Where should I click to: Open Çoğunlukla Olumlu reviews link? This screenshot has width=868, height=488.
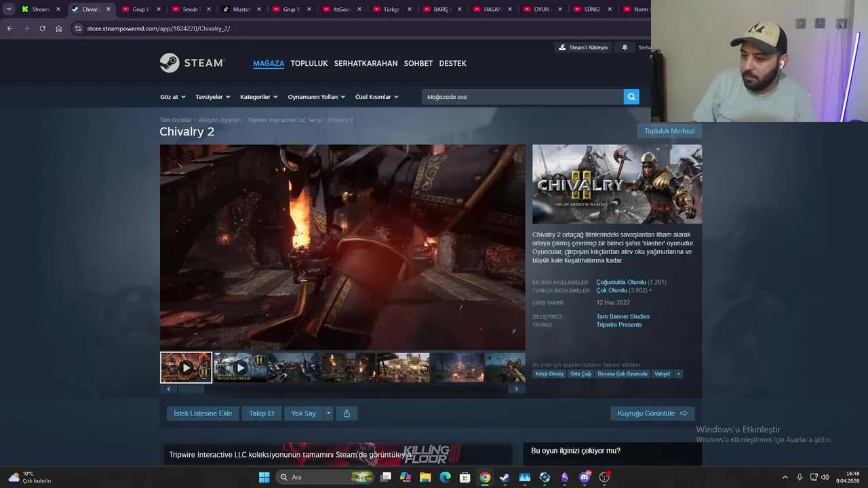point(621,282)
